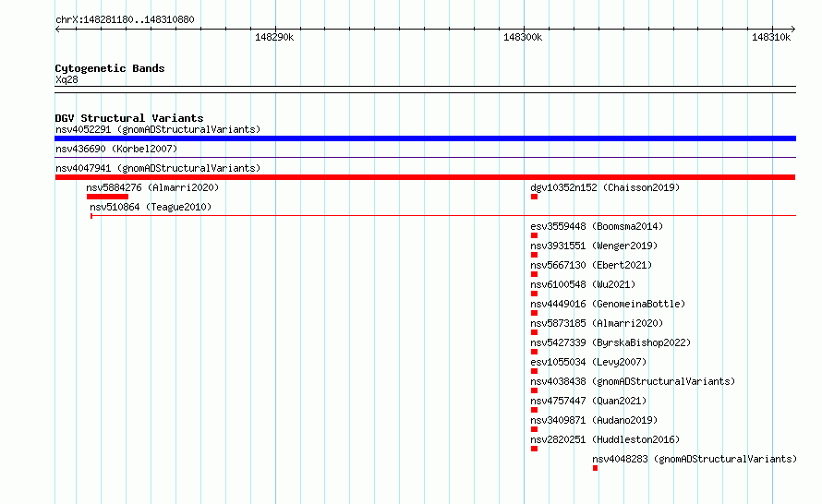The width and height of the screenshot is (822, 504).
Task: Click the red marker under esv3559448
Action: pyautogui.click(x=534, y=235)
